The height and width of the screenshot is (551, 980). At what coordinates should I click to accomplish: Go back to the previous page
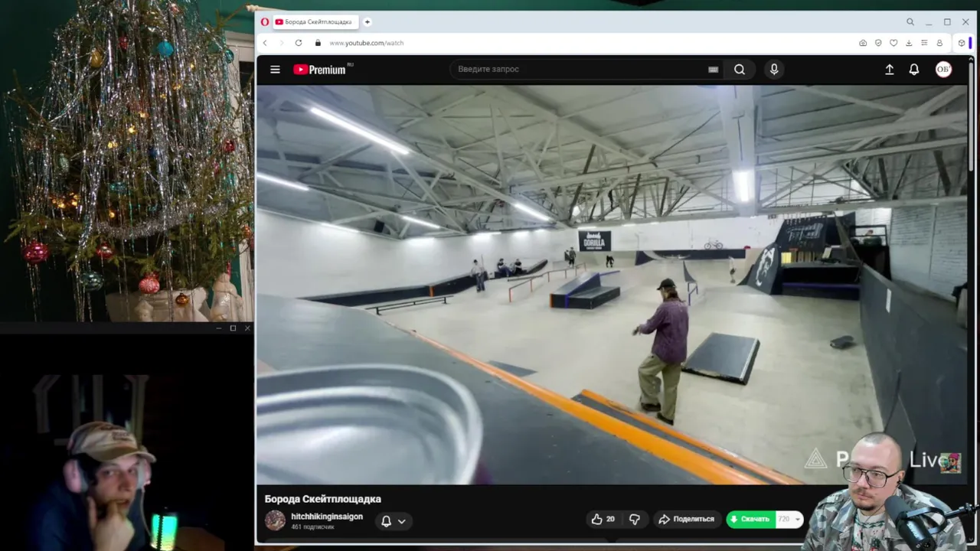coord(265,43)
